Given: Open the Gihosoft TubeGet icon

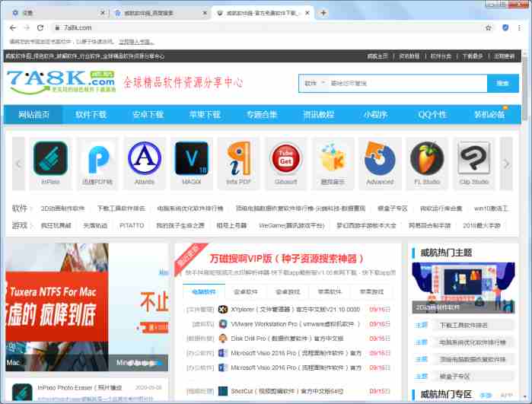Looking at the screenshot, I should (285, 158).
